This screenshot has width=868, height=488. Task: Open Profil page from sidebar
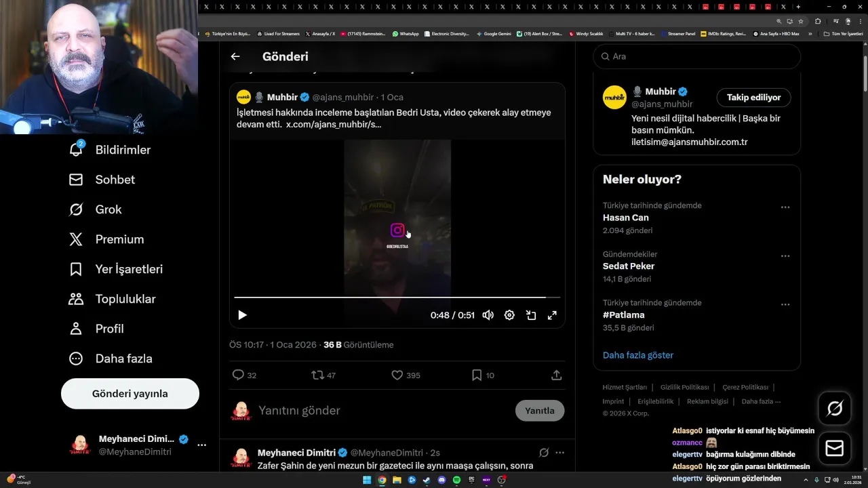click(x=96, y=329)
